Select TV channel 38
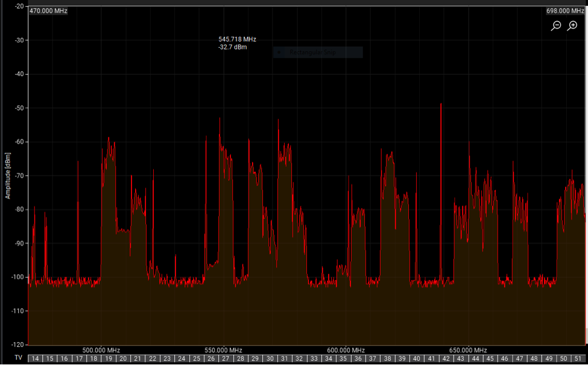 tap(387, 358)
